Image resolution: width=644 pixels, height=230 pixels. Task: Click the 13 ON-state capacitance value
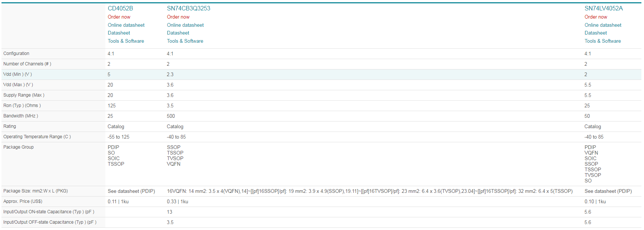(169, 212)
